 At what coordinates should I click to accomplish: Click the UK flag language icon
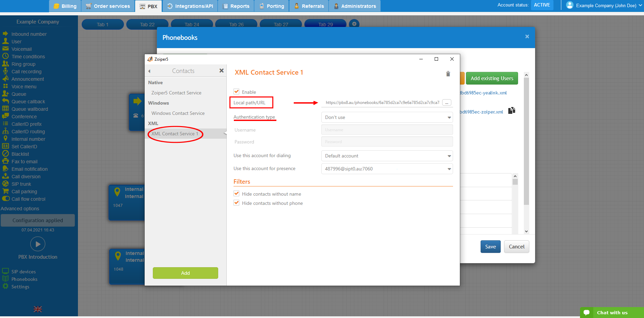(38, 309)
